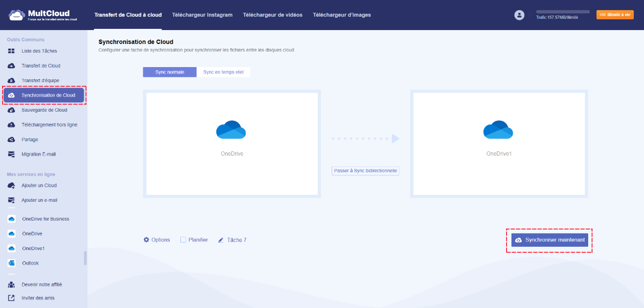The height and width of the screenshot is (308, 644).
Task: Open Sauvegarde de Cloud icon
Action: [11, 110]
